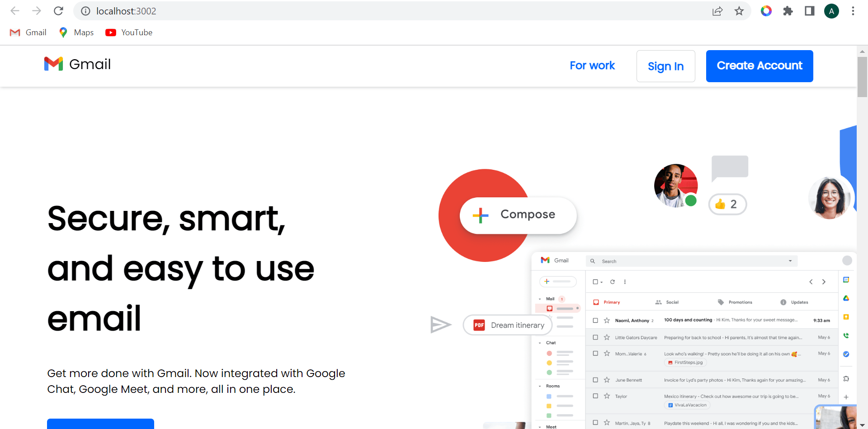Click the Gmail logo in the page header
Image resolution: width=868 pixels, height=429 pixels.
[77, 64]
